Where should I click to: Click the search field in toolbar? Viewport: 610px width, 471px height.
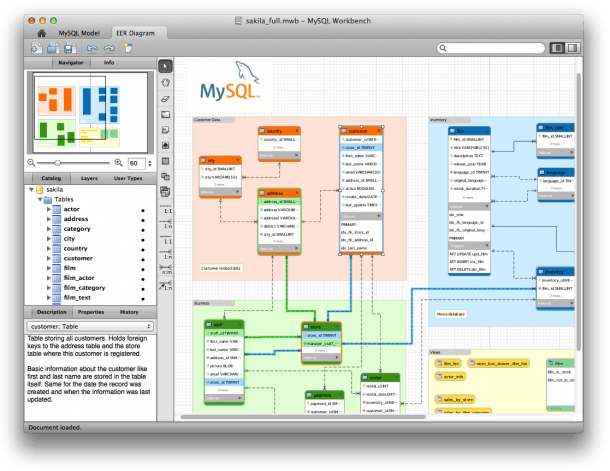point(491,48)
